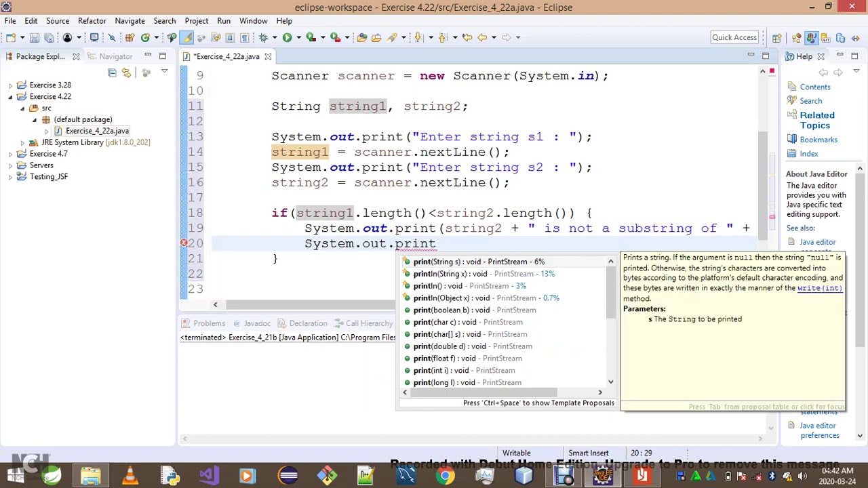Click the Open Perspective icon
868x488 pixels.
coord(777,38)
